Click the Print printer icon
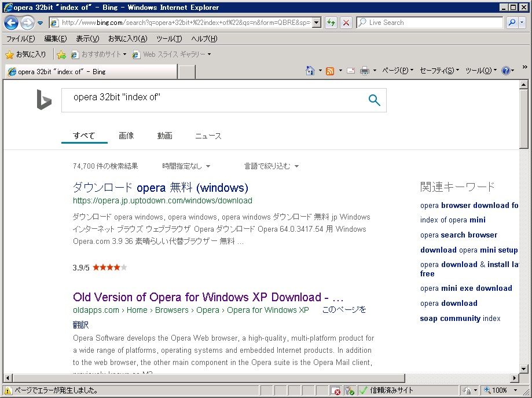 [x=365, y=71]
